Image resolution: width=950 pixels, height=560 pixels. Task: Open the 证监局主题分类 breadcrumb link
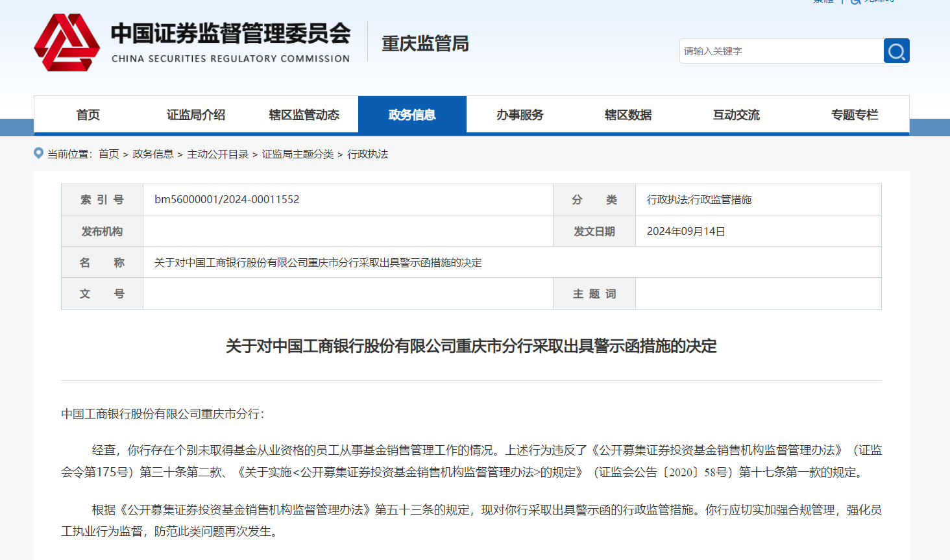(297, 154)
